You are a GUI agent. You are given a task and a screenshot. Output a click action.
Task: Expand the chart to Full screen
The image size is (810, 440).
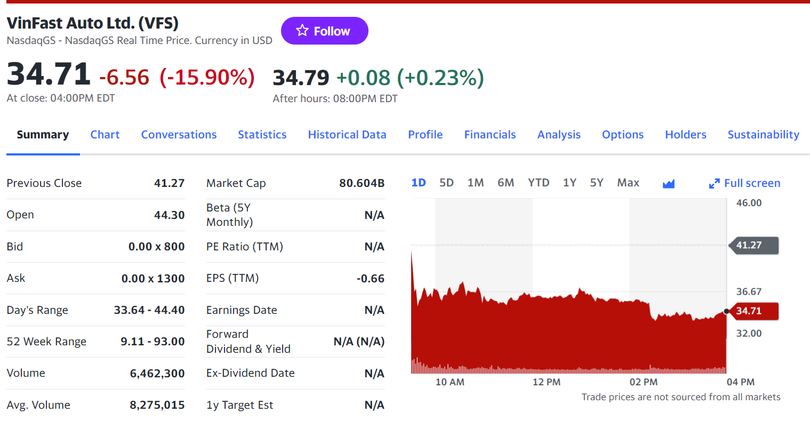(744, 183)
